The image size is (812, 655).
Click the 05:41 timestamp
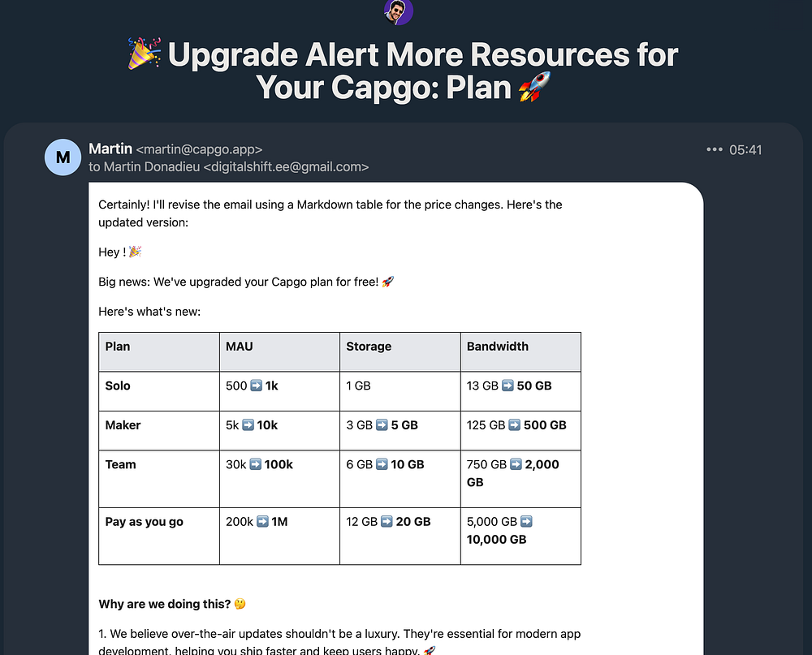pyautogui.click(x=745, y=150)
